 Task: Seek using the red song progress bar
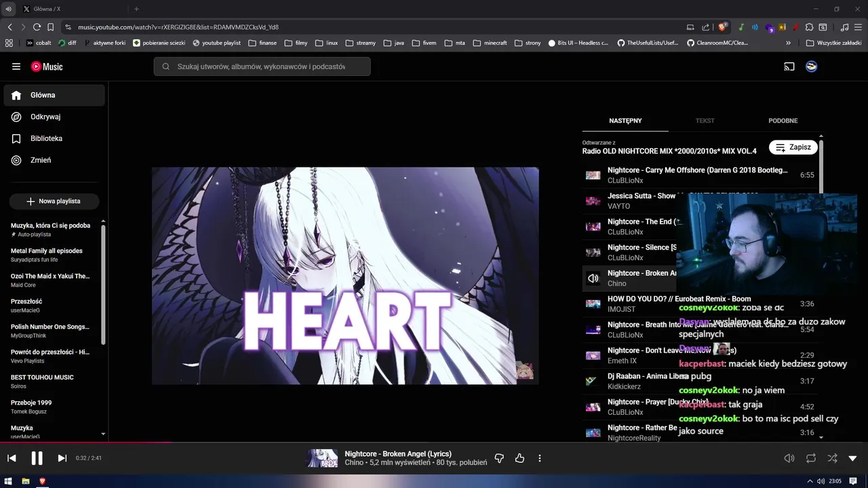coord(86,443)
